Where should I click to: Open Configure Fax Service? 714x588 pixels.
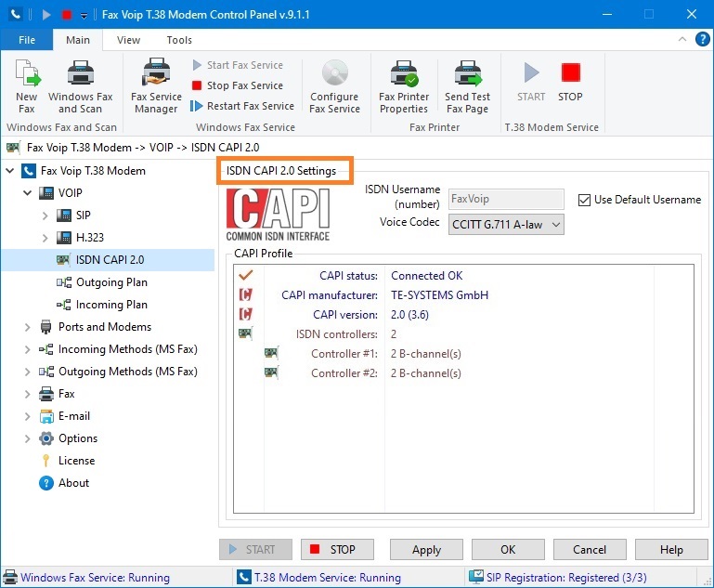334,86
